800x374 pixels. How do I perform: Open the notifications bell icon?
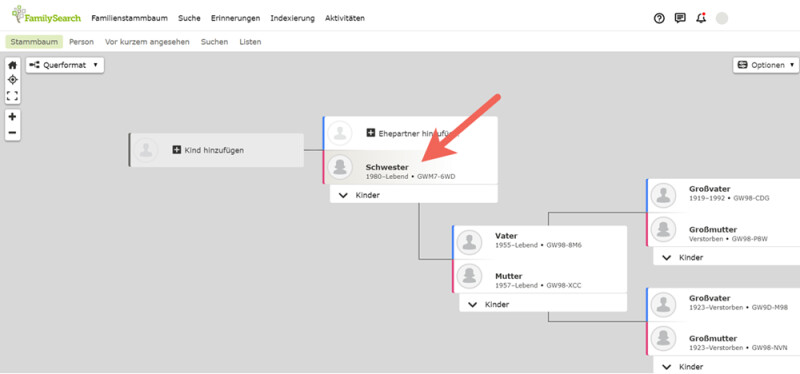coord(701,18)
